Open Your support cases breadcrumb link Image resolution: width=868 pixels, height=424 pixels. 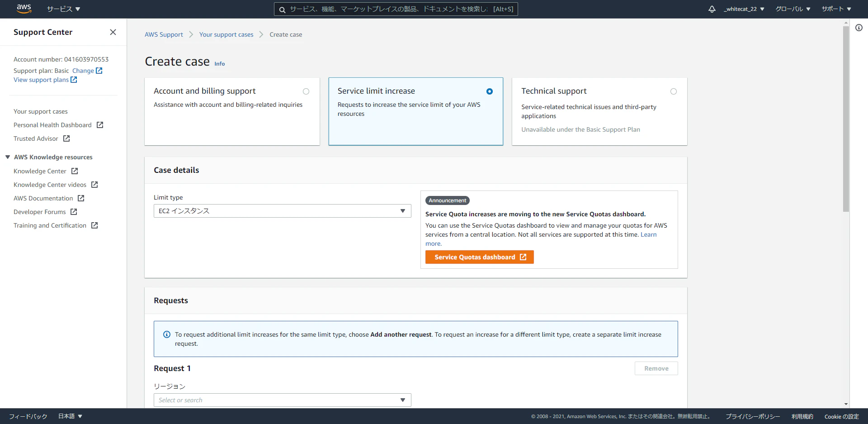pos(226,34)
